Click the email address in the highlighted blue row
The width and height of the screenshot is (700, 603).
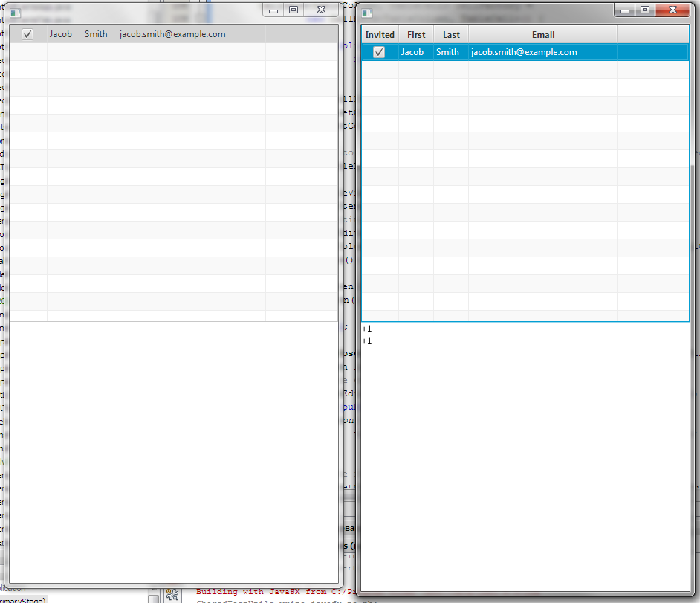524,52
